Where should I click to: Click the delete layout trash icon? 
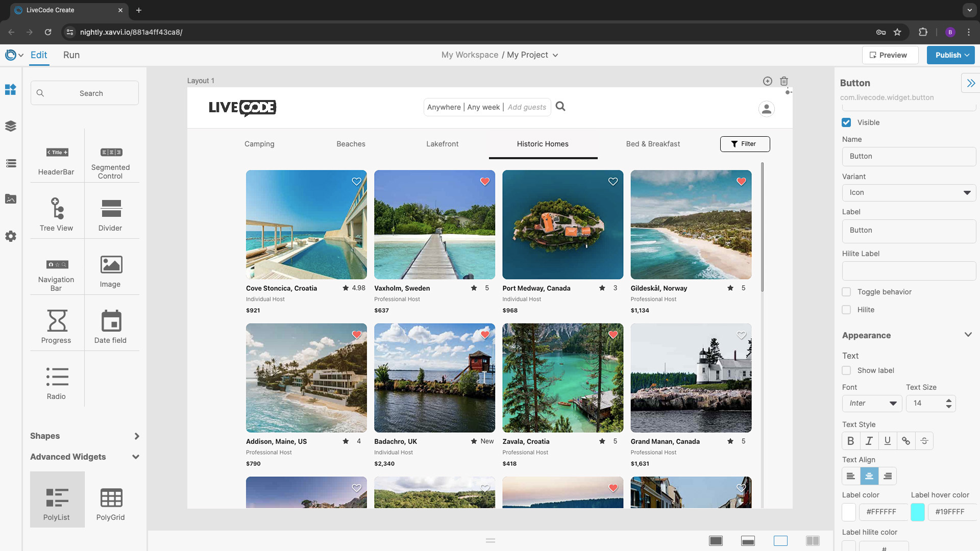tap(784, 81)
